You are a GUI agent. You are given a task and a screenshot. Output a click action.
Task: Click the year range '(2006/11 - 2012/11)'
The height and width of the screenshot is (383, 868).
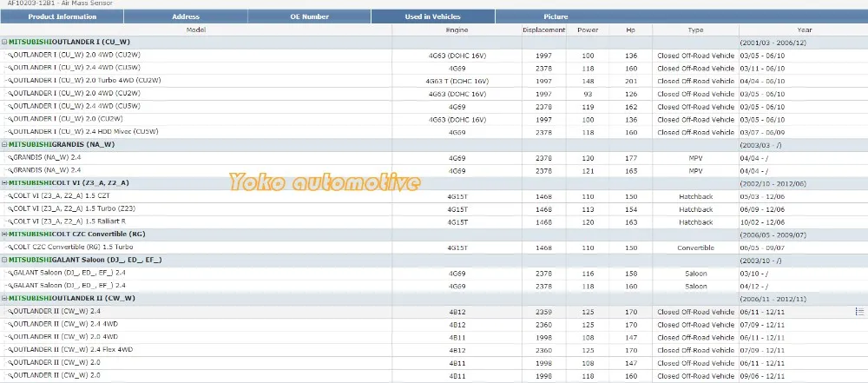773,299
